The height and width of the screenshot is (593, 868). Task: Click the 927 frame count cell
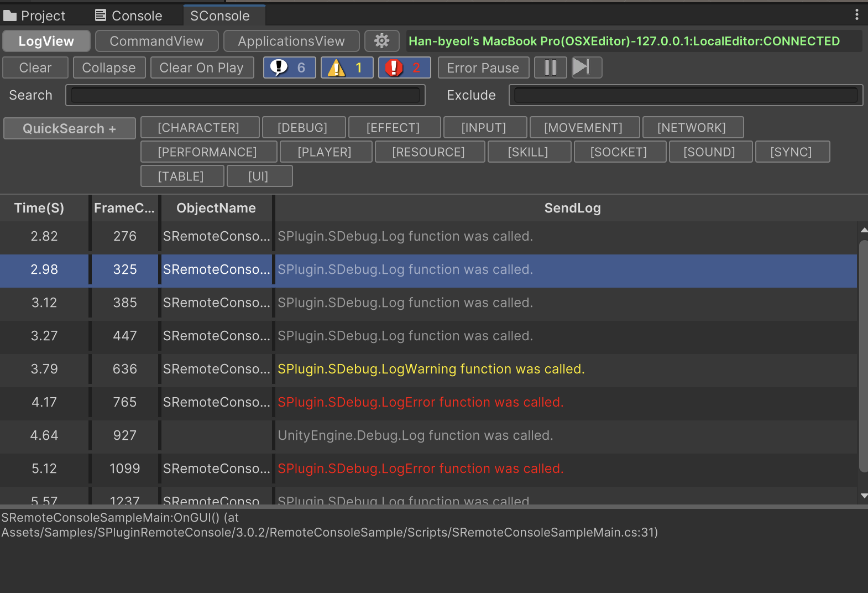125,435
